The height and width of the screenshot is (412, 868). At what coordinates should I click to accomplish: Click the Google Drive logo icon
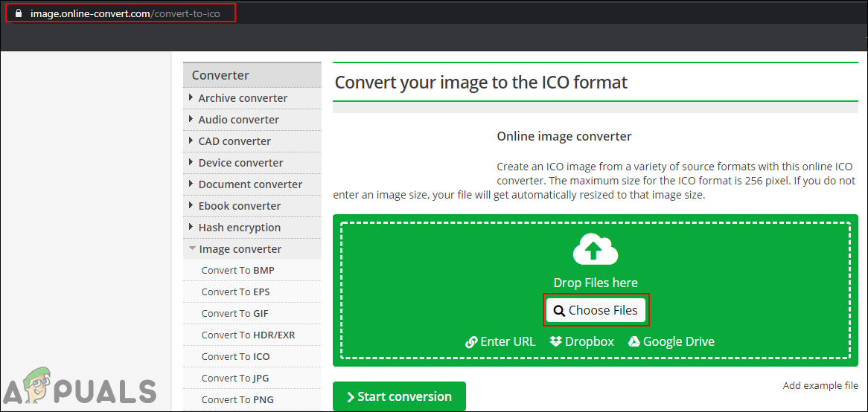pos(634,341)
